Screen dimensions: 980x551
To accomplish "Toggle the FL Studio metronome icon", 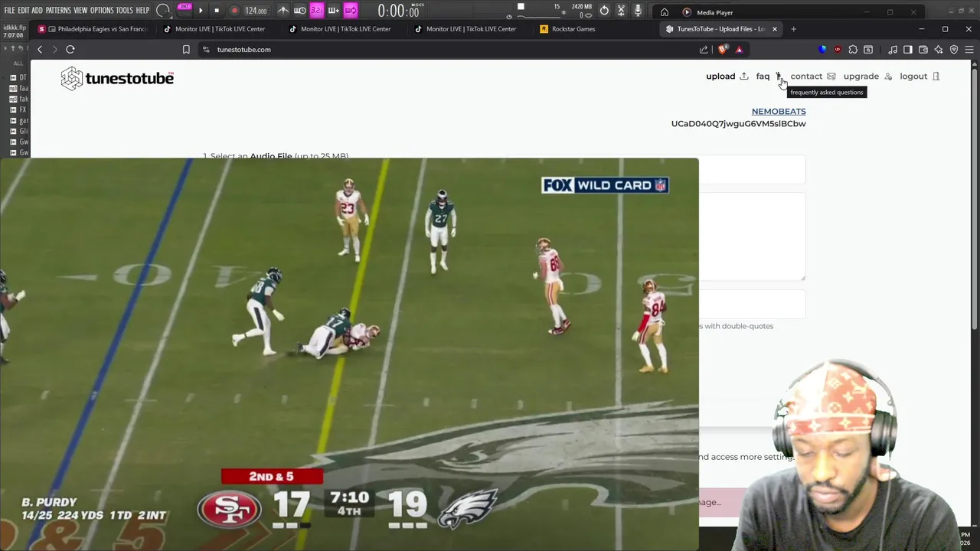I will click(283, 11).
